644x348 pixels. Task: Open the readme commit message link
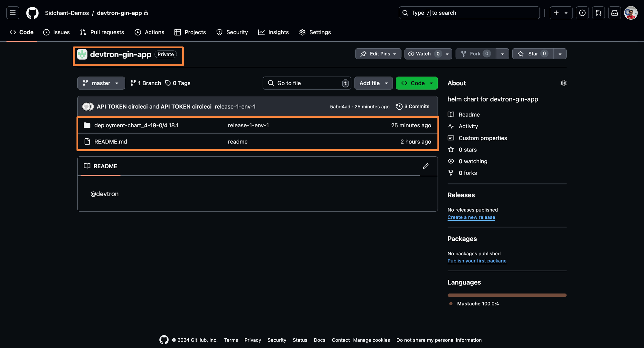[238, 142]
